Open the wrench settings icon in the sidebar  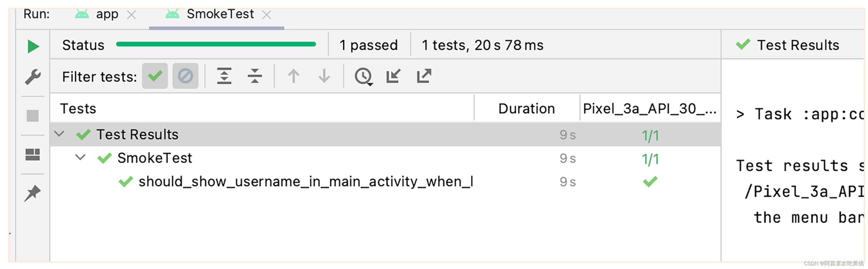33,77
